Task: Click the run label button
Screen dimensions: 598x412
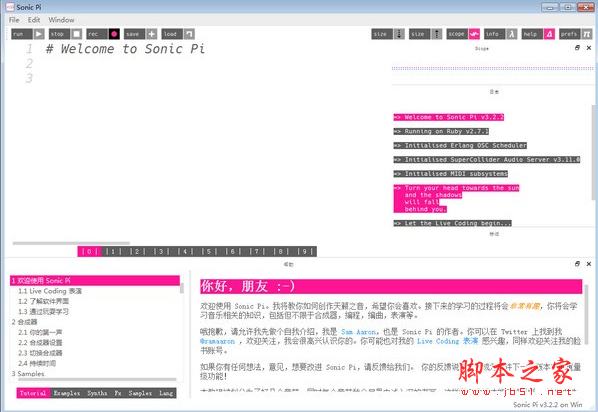Action: (x=22, y=34)
